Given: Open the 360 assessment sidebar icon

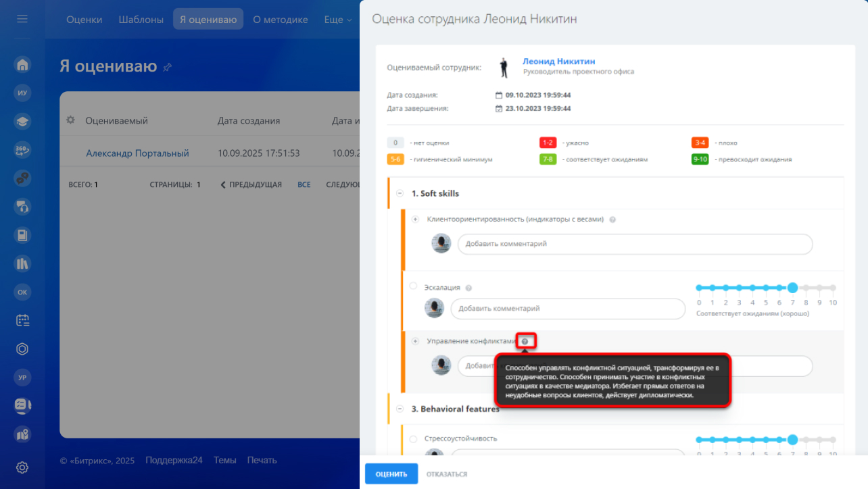Looking at the screenshot, I should [x=22, y=150].
